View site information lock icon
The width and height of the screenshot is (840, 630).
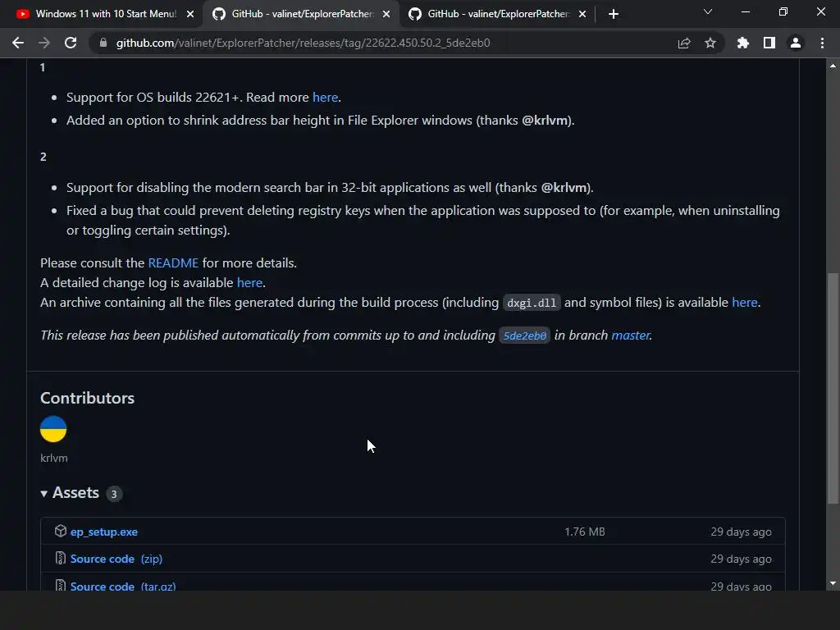point(103,43)
